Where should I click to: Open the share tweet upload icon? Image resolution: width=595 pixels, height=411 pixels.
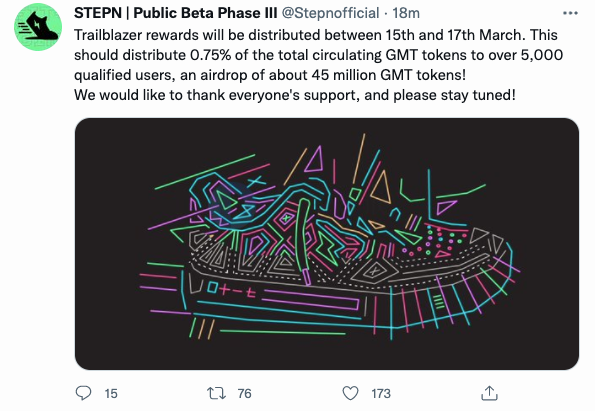[489, 393]
